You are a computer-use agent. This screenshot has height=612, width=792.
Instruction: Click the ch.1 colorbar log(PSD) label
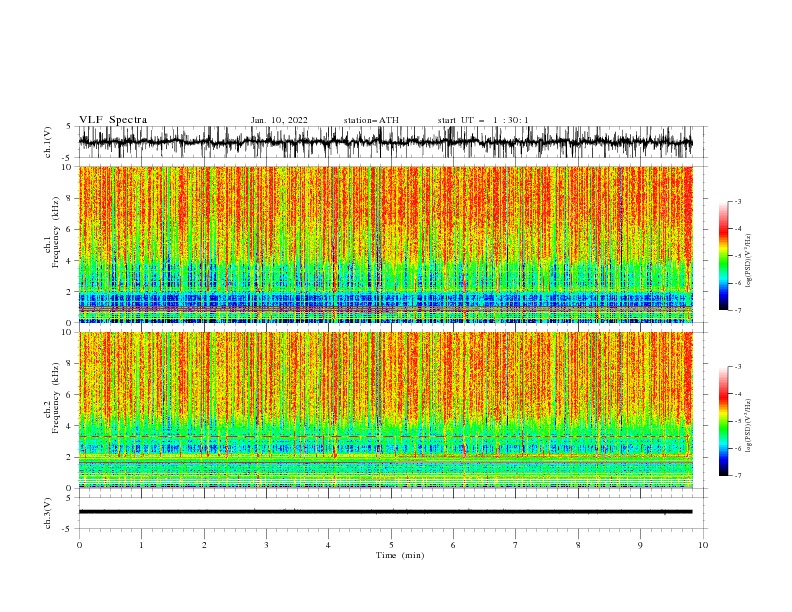(x=748, y=261)
